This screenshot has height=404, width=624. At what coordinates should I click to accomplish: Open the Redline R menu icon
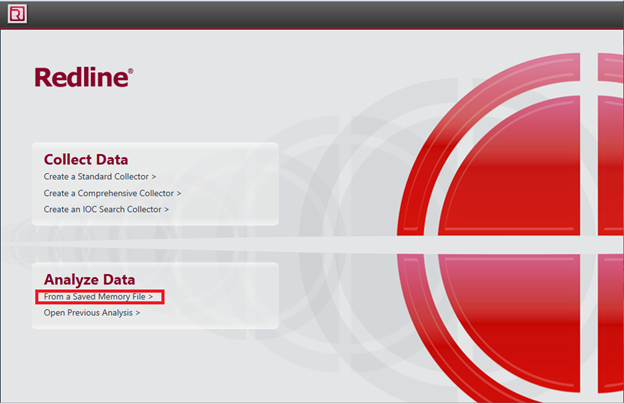click(x=16, y=14)
